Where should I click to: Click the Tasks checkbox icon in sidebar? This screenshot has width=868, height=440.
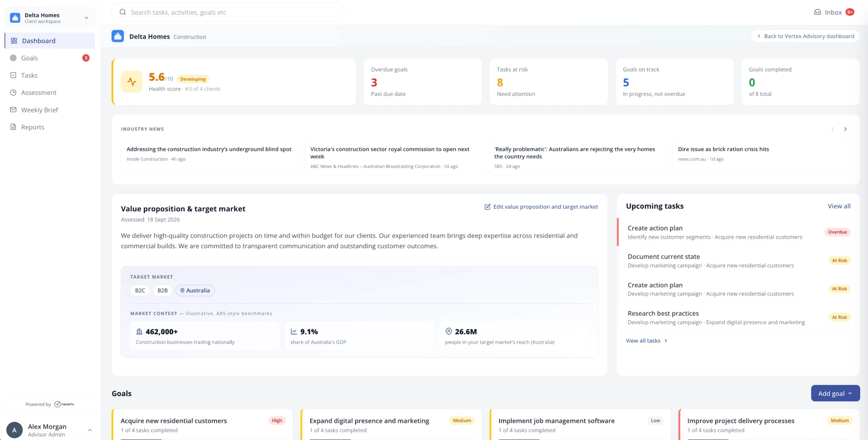point(13,75)
